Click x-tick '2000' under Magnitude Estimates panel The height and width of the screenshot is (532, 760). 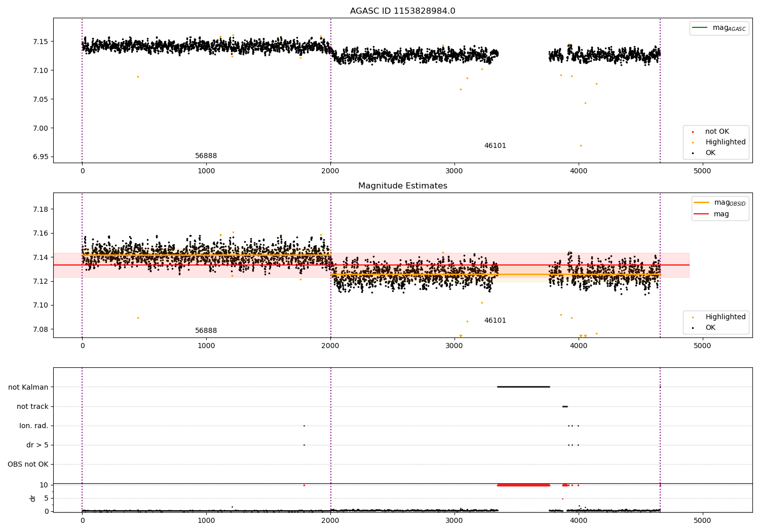pos(330,346)
